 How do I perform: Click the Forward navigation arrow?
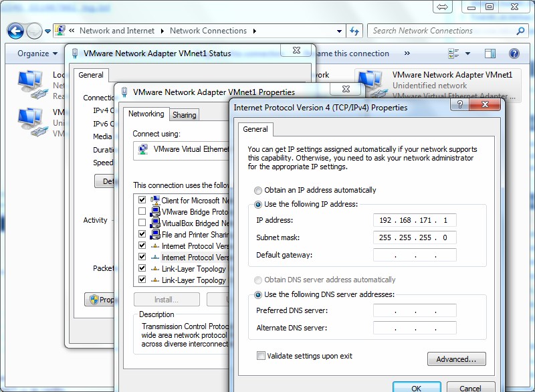pyautogui.click(x=34, y=31)
